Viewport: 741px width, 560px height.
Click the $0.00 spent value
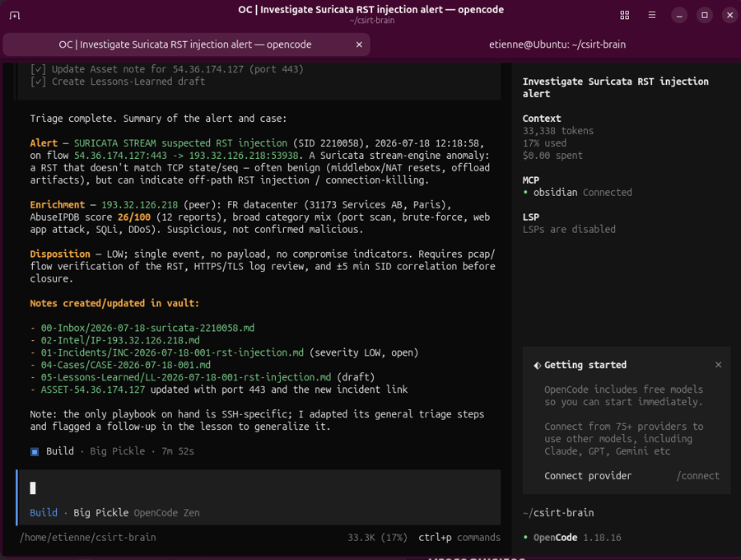pos(552,156)
